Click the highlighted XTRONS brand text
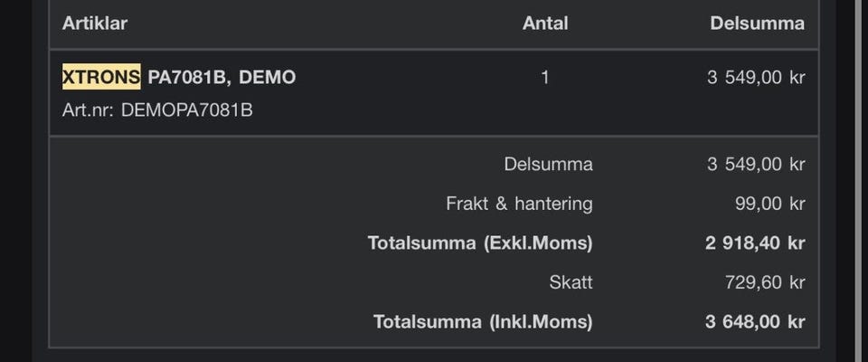 pyautogui.click(x=100, y=77)
